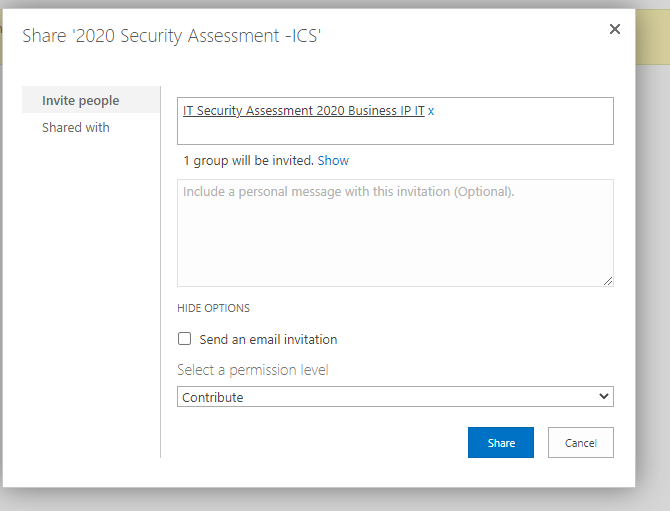The width and height of the screenshot is (670, 511).
Task: Click the dialog title 'Share 2020 Security Assessment -ICS'
Action: click(x=171, y=36)
